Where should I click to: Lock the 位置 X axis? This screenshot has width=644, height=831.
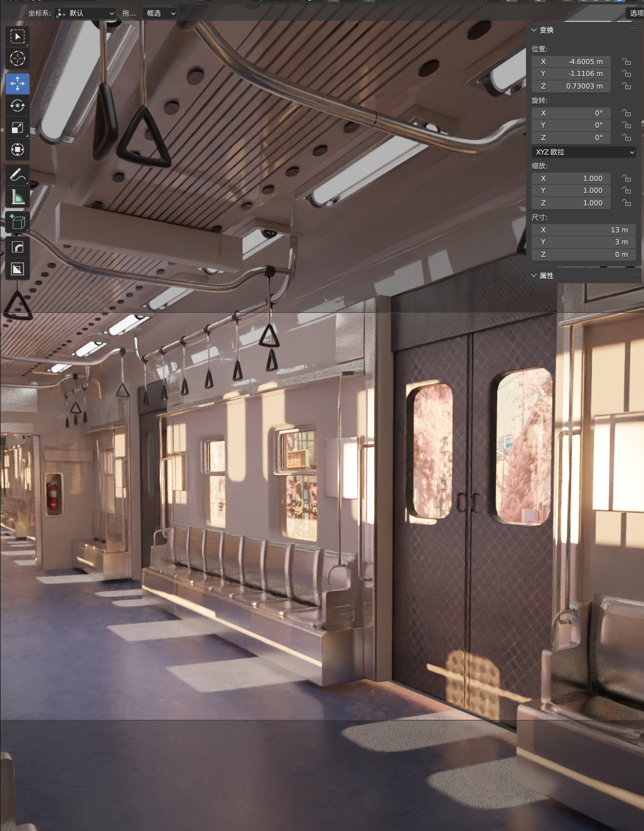(x=626, y=62)
